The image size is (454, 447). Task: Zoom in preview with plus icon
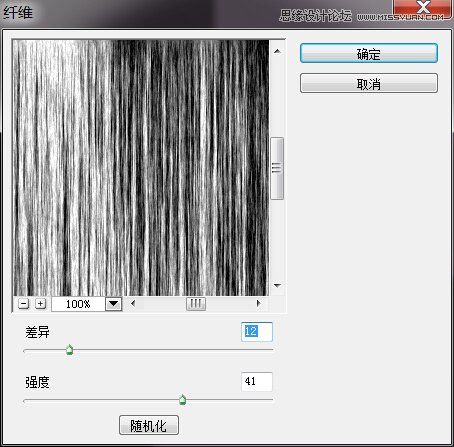40,304
